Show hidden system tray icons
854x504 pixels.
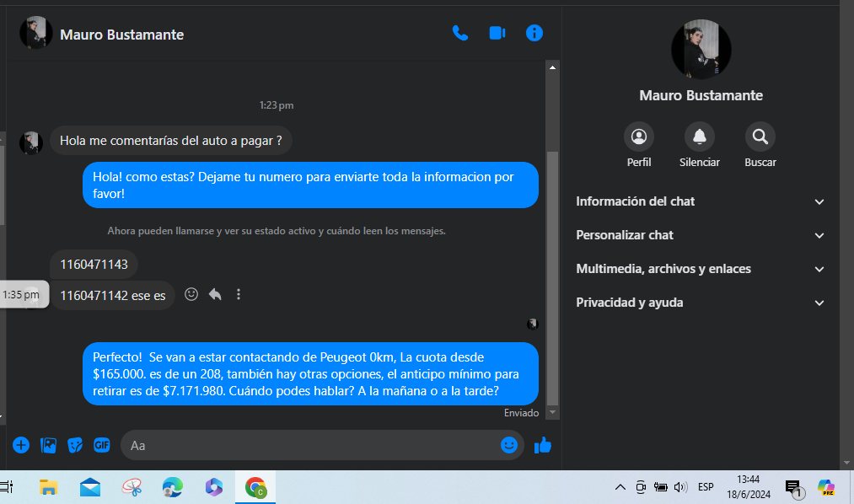tap(620, 487)
